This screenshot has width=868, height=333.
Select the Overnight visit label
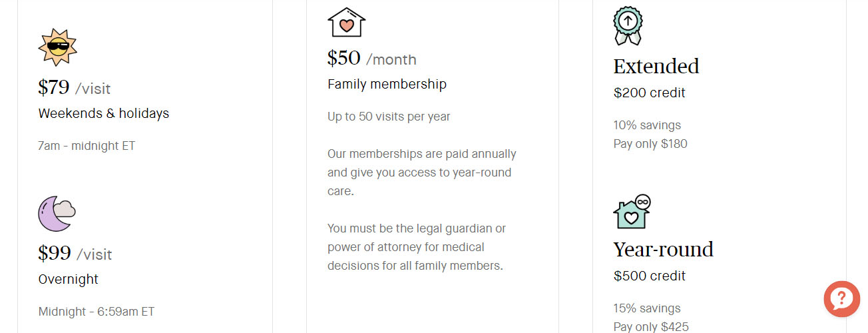click(x=68, y=279)
